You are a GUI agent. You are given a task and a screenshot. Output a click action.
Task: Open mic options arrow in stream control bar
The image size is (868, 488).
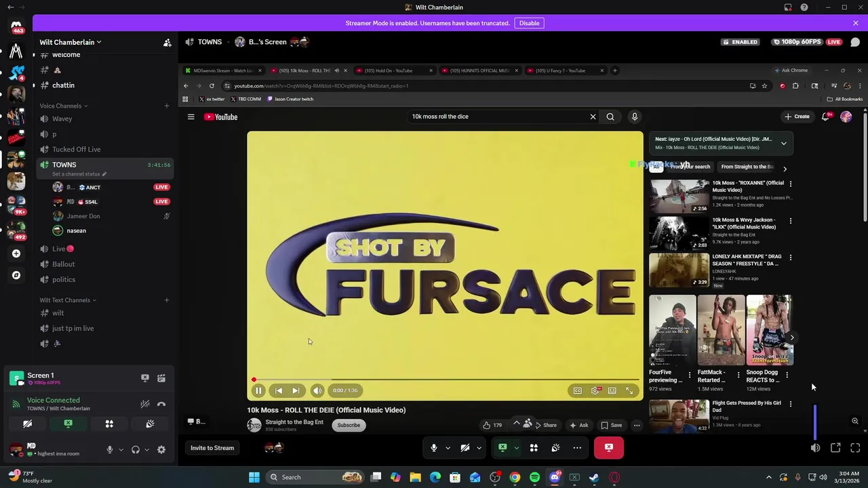[448, 448]
